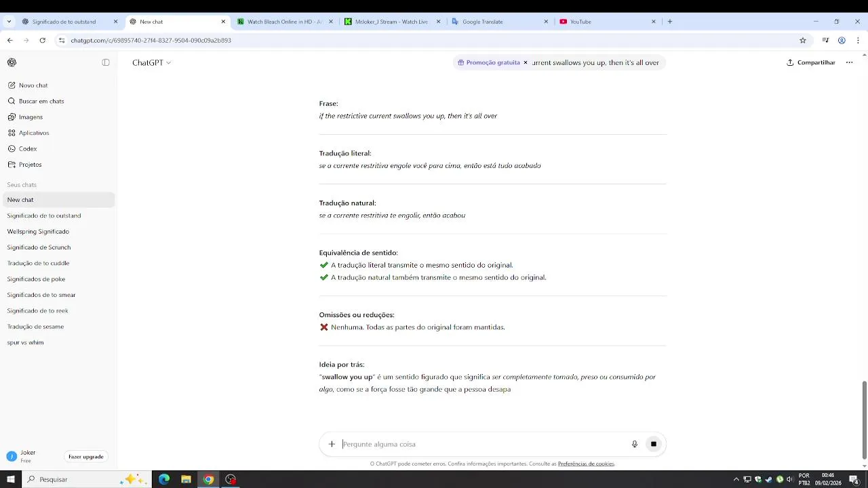
Task: Open the 'Tradução de sesame' chat
Action: coord(59,327)
